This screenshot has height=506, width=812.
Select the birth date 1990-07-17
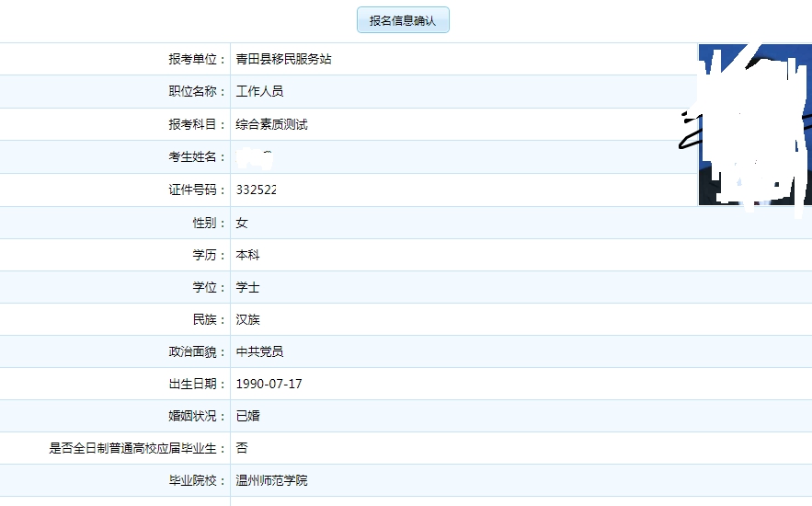coord(269,384)
